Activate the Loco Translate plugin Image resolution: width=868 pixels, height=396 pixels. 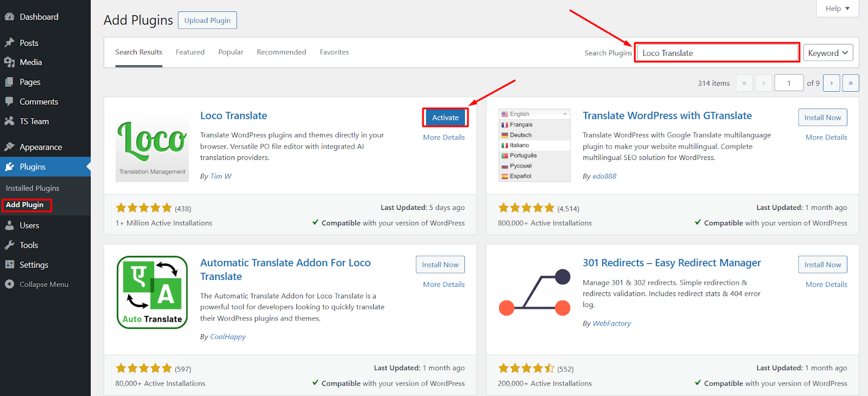[445, 118]
